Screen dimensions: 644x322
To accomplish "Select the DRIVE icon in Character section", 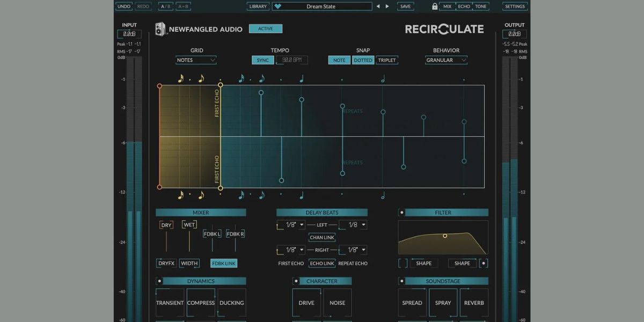I will pos(306,302).
